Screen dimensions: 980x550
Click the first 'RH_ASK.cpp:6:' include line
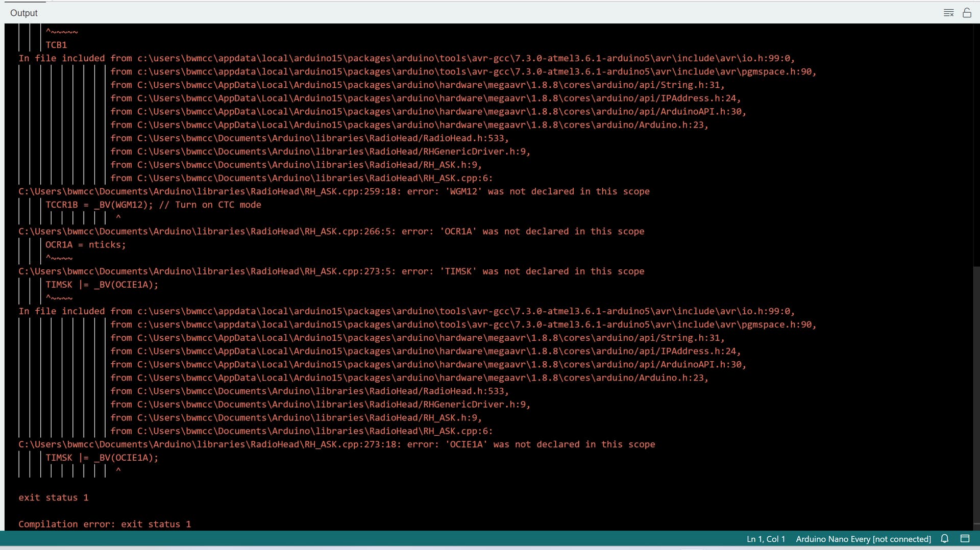(x=302, y=178)
